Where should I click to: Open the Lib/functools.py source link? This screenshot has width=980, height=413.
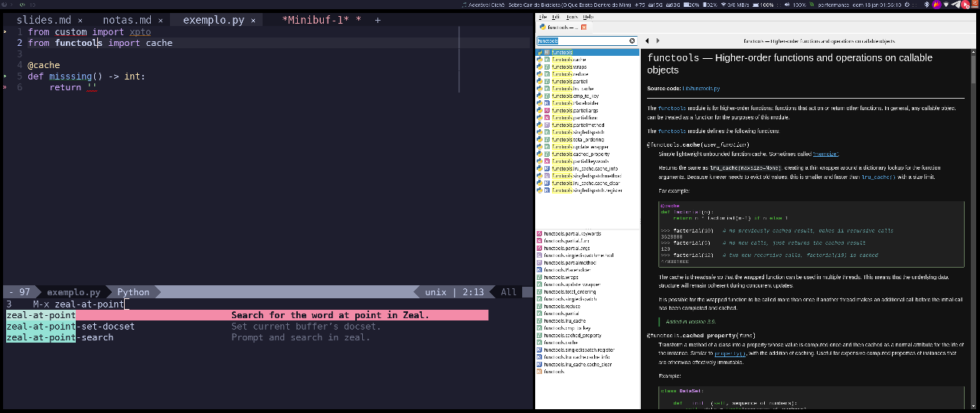click(701, 89)
